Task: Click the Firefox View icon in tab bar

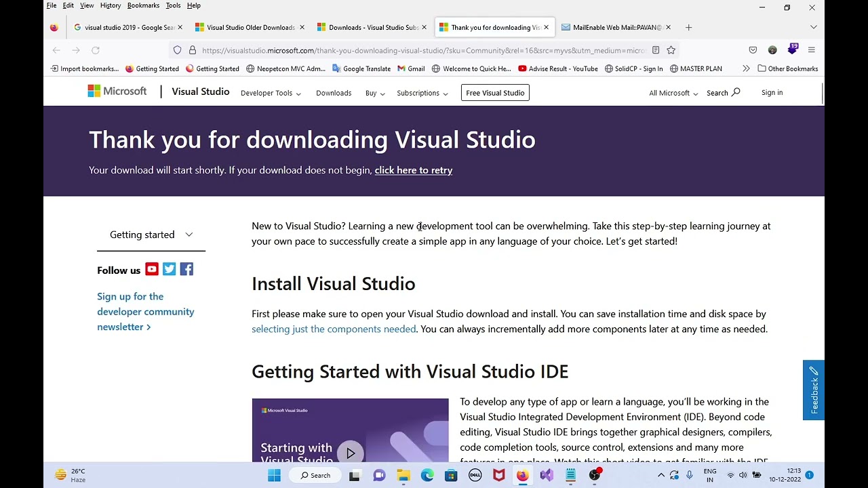Action: [54, 27]
